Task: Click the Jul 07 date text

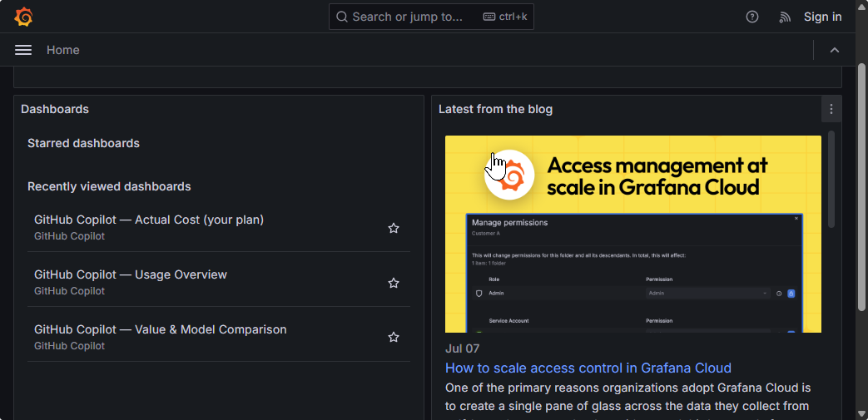Action: pos(462,348)
